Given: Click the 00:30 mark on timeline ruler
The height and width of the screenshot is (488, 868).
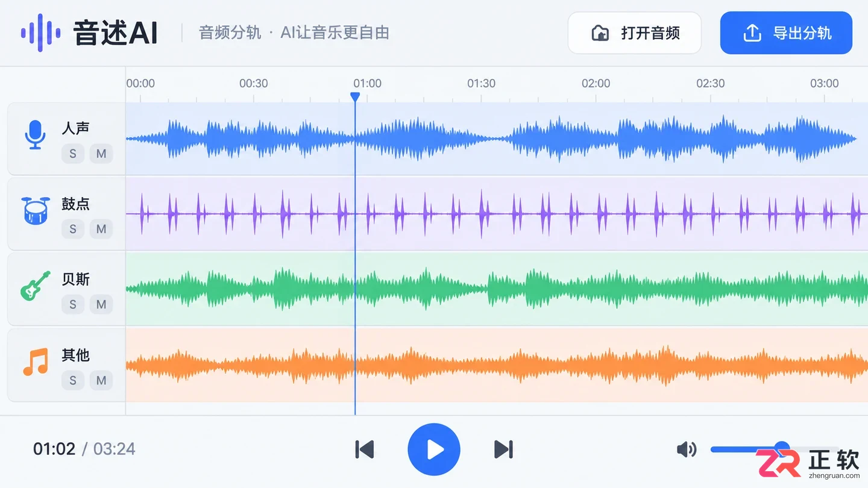Looking at the screenshot, I should tap(254, 83).
